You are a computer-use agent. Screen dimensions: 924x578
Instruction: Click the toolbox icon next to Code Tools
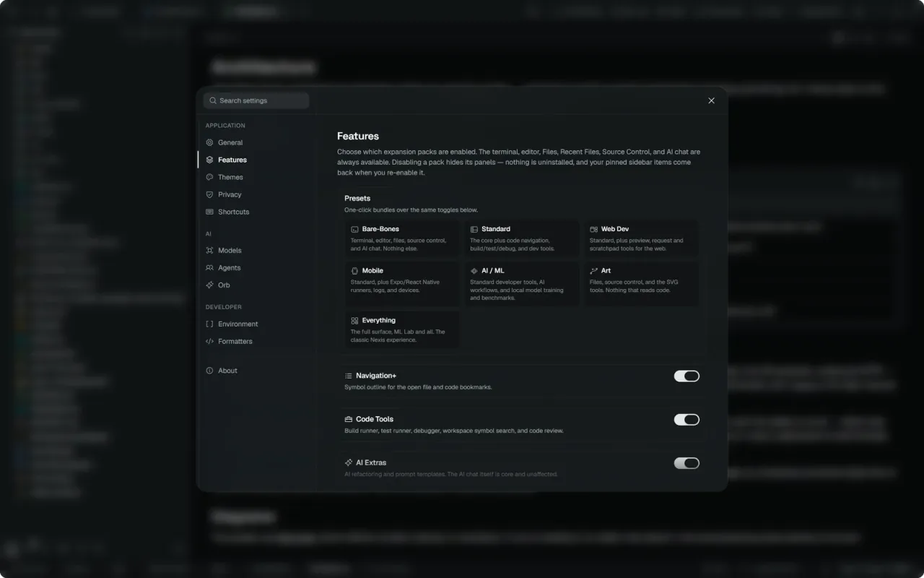point(348,419)
